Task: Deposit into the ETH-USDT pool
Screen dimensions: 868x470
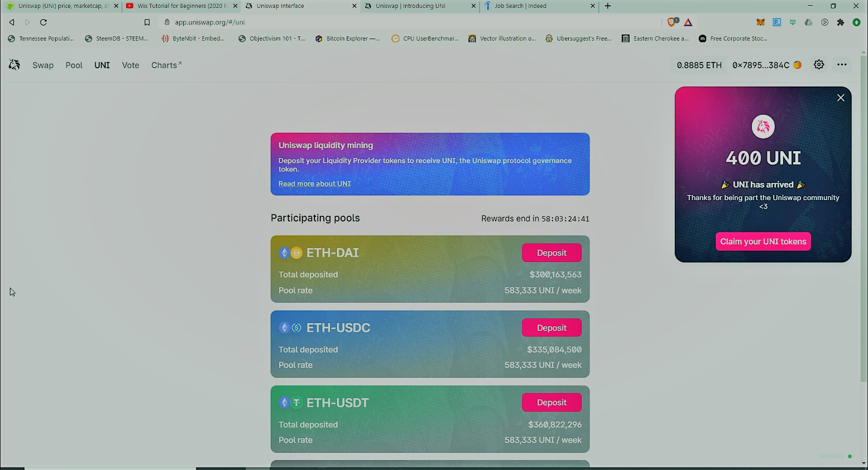Action: click(552, 403)
